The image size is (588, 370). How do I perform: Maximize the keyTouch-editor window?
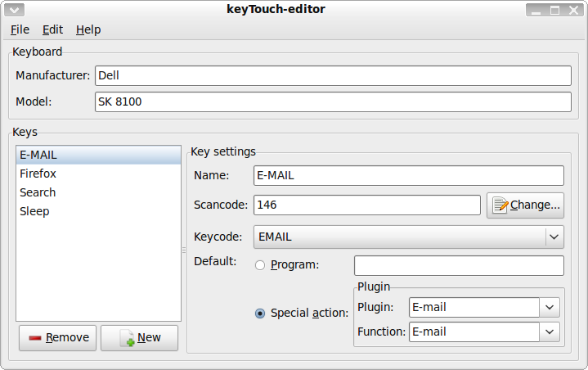(554, 11)
